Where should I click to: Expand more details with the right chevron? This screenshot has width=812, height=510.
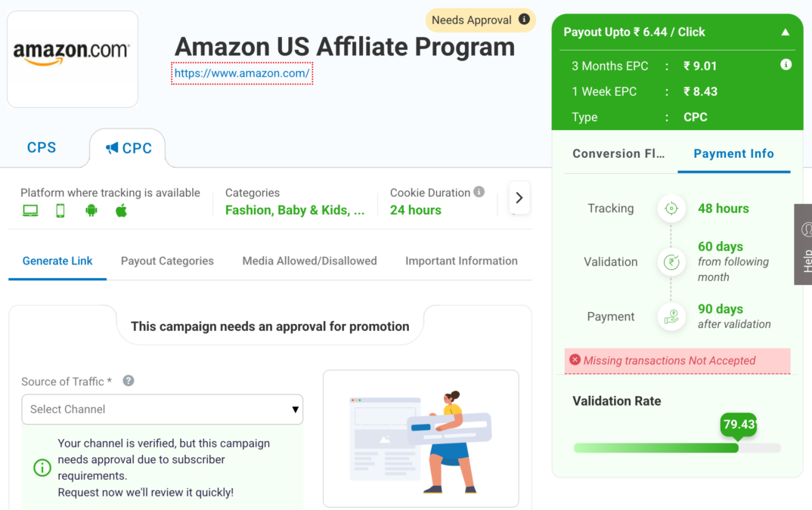(519, 198)
